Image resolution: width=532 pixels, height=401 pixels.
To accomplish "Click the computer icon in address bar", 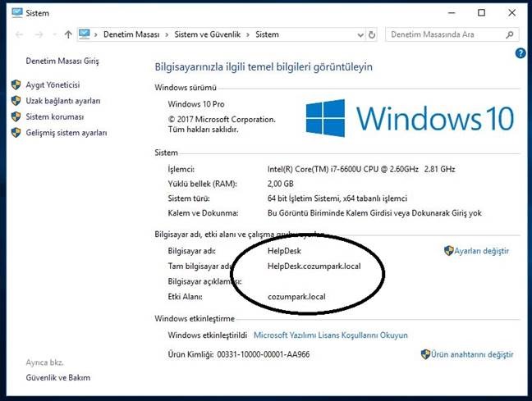I will [x=84, y=34].
